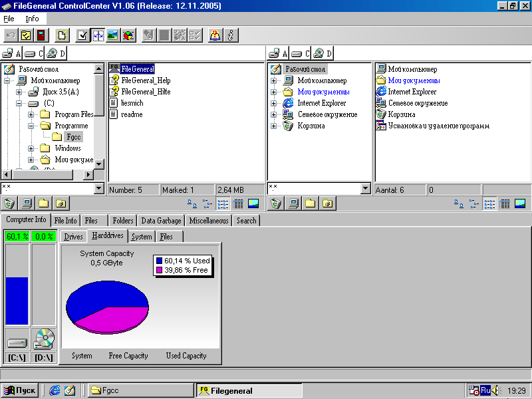The width and height of the screenshot is (532, 399).
Task: Open the File menu
Action: point(9,19)
